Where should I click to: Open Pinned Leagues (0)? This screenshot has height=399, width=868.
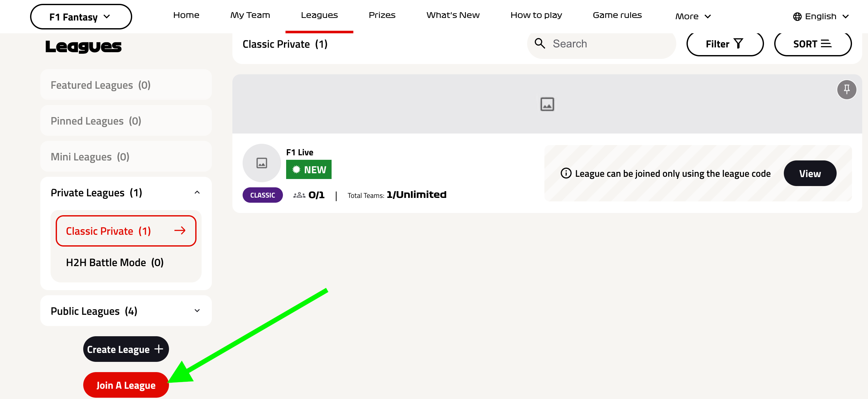pyautogui.click(x=126, y=121)
